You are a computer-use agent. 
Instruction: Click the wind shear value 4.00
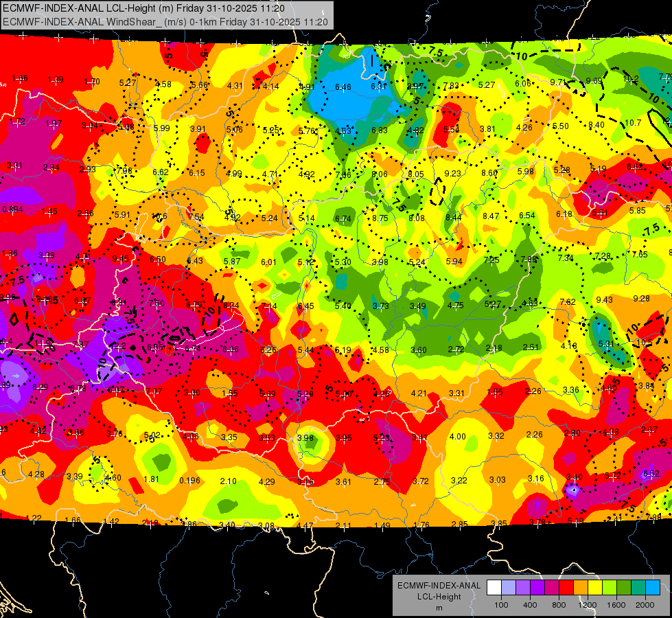[457, 437]
